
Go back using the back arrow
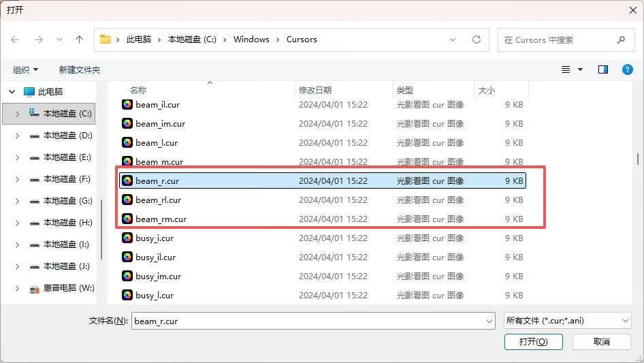[15, 40]
